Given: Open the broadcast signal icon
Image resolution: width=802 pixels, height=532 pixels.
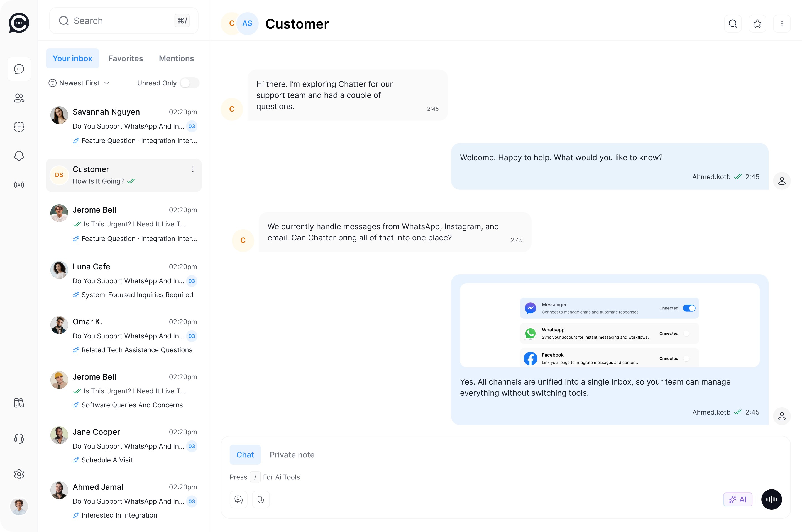Looking at the screenshot, I should [x=19, y=184].
